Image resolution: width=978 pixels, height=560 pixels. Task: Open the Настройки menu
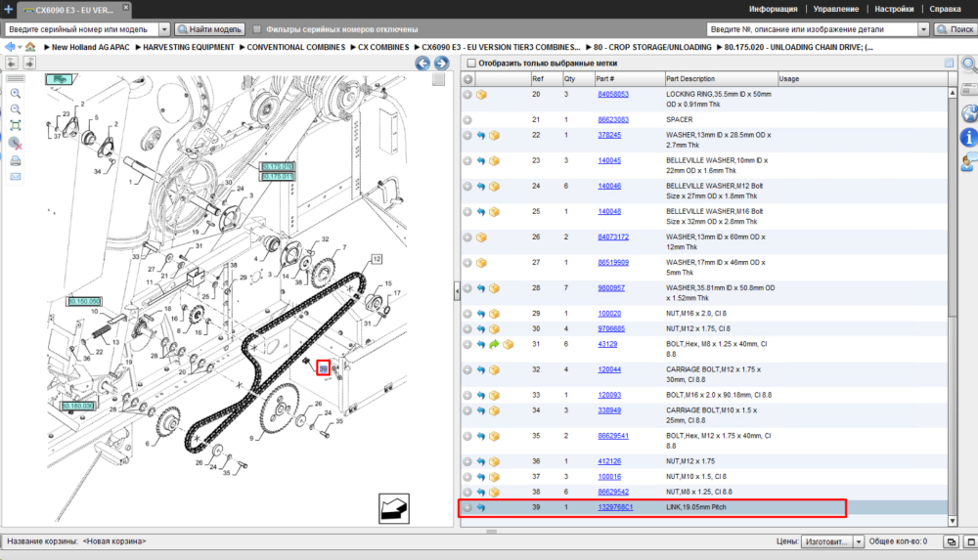point(894,9)
